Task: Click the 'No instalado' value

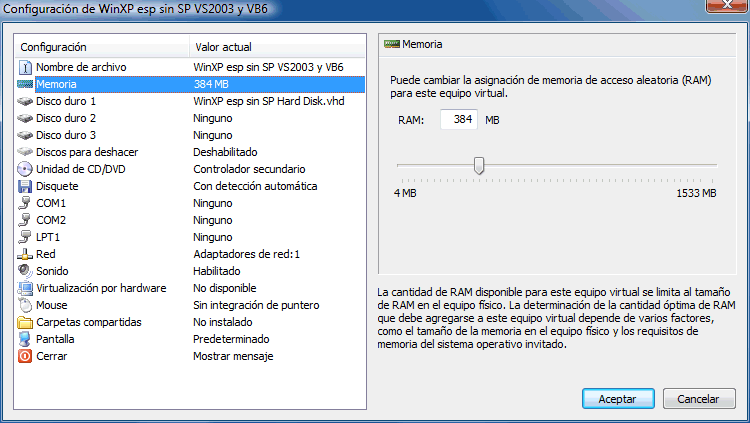Action: point(222,322)
